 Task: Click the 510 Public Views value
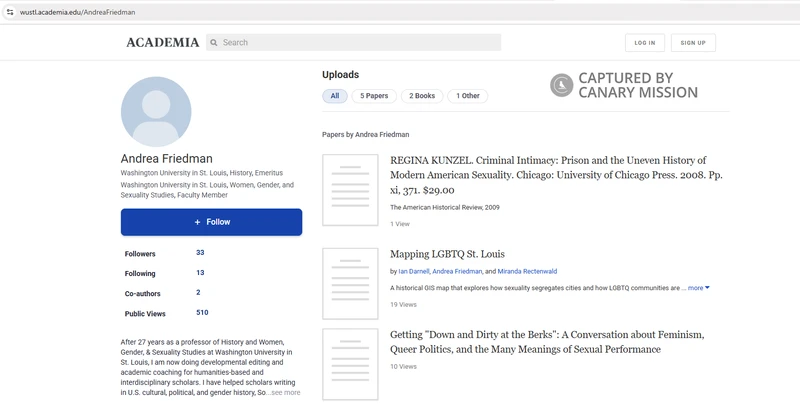202,312
